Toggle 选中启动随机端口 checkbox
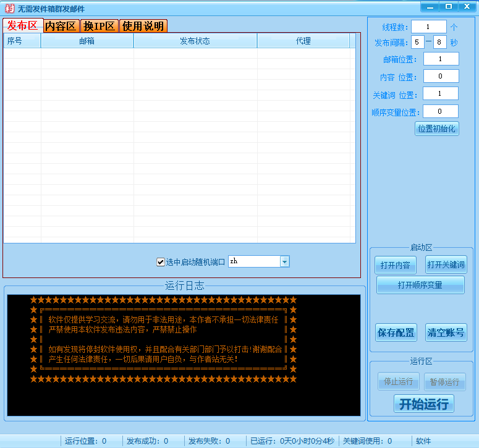The height and width of the screenshot is (448, 479). point(161,262)
